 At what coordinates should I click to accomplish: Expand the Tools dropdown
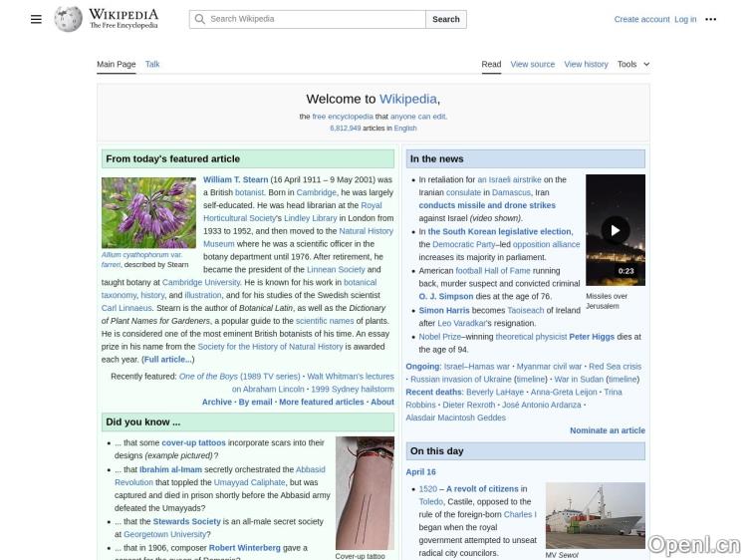[632, 64]
